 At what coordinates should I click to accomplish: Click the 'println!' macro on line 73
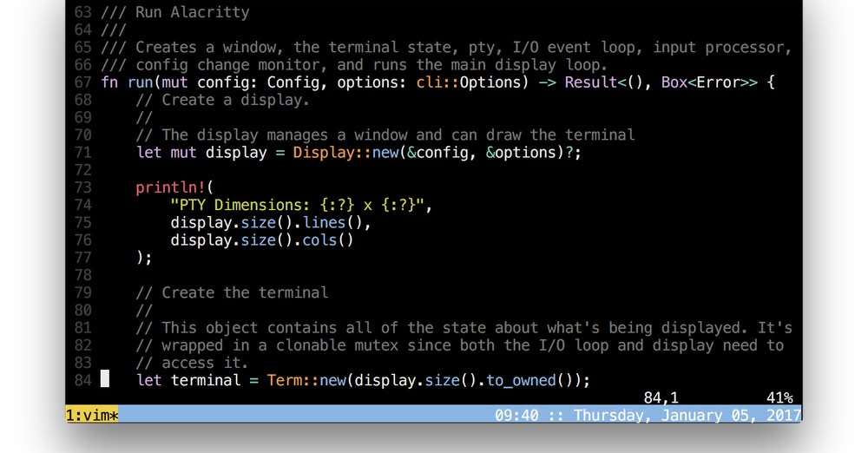pyautogui.click(x=170, y=187)
